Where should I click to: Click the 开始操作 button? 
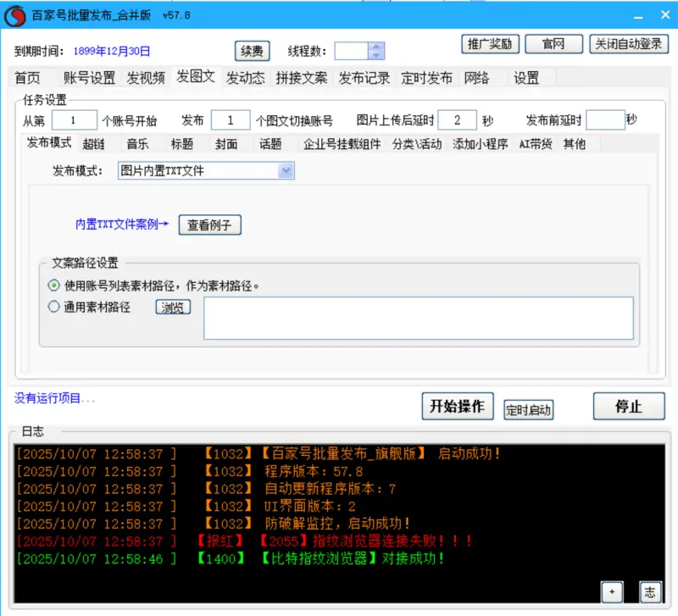tap(457, 407)
